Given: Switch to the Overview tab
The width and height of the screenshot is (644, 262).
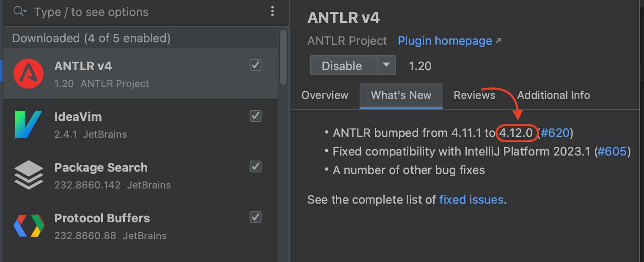Looking at the screenshot, I should tap(325, 95).
